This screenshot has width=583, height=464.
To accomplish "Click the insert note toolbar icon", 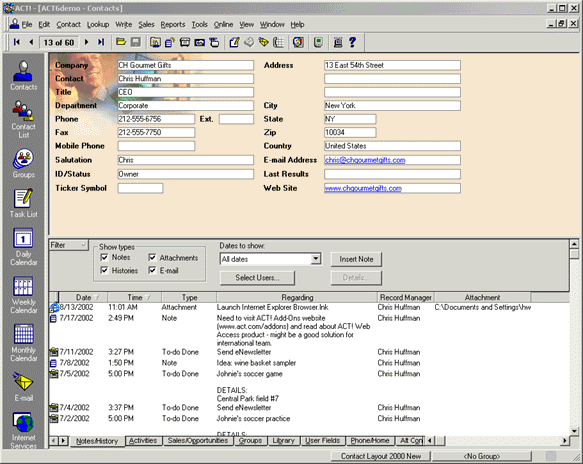I will click(170, 42).
